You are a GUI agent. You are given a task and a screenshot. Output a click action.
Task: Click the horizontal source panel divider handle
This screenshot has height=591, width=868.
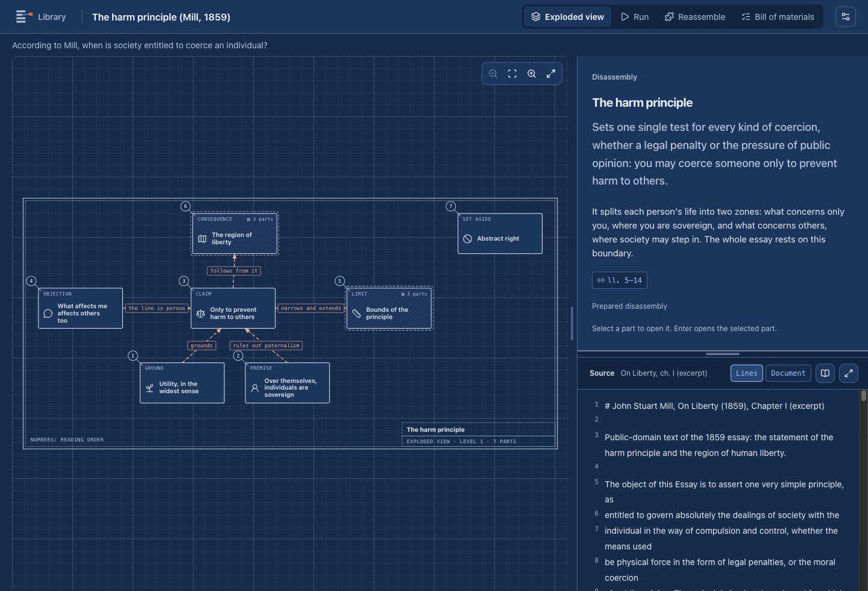723,354
